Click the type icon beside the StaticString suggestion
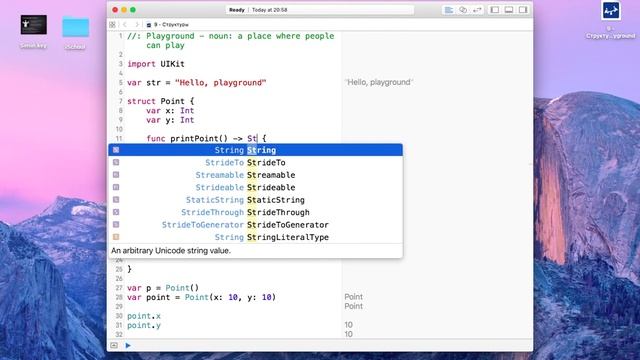The image size is (640, 360). click(x=116, y=200)
